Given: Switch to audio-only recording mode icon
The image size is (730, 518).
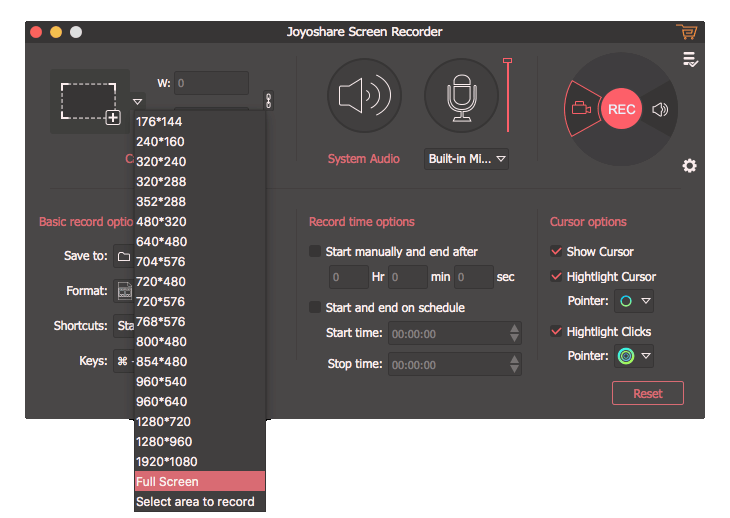Looking at the screenshot, I should (660, 109).
